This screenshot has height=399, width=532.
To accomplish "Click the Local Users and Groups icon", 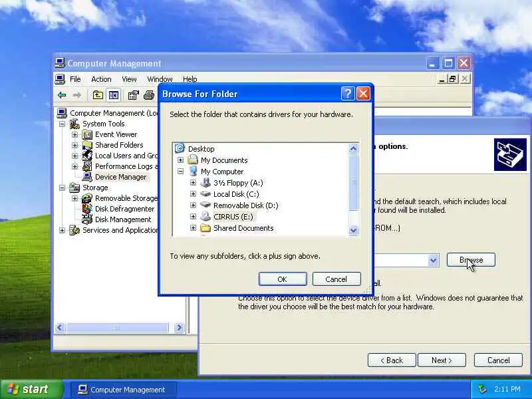I will click(x=87, y=156).
